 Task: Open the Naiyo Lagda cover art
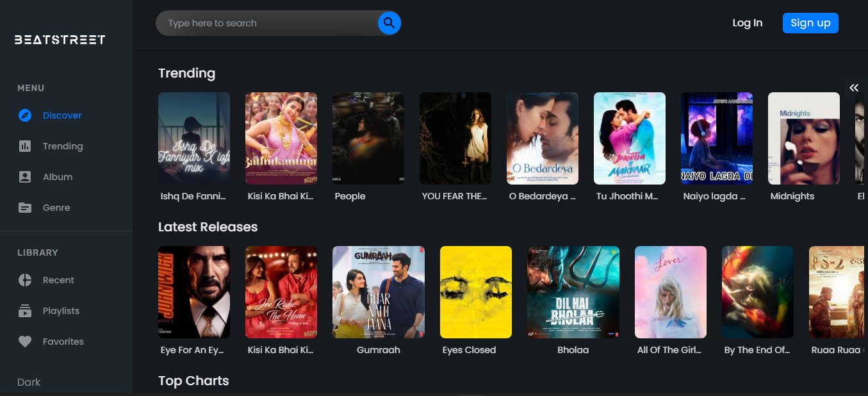click(717, 138)
